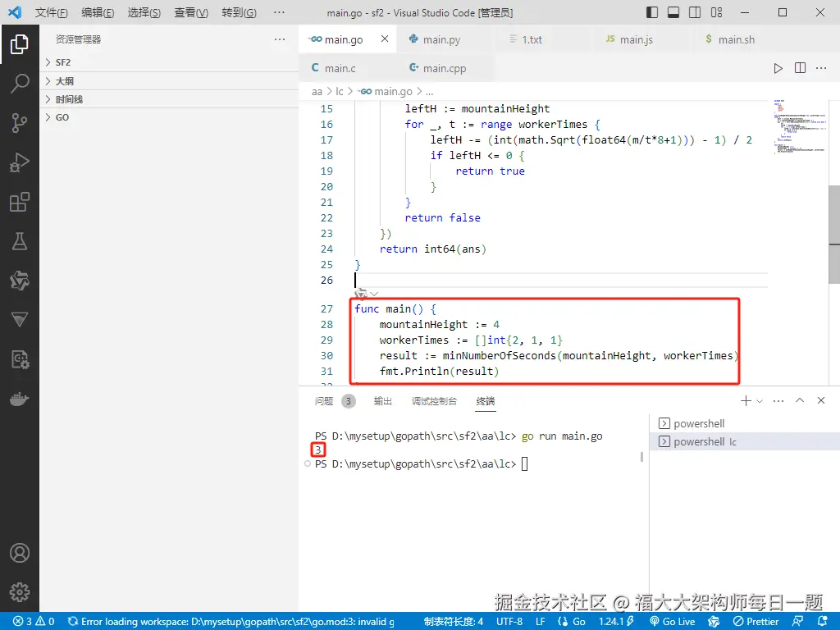The height and width of the screenshot is (630, 840).
Task: Change file encoding UTF-8
Action: (x=509, y=622)
